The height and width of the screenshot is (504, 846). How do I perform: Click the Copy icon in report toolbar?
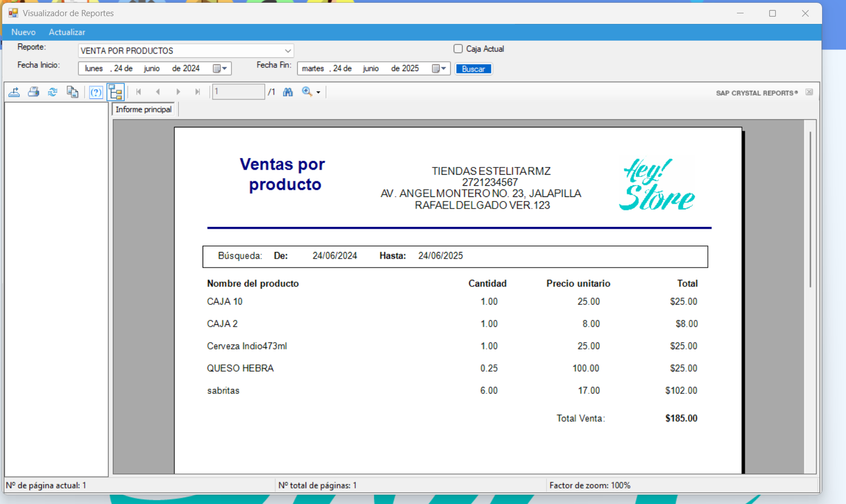[x=72, y=92]
